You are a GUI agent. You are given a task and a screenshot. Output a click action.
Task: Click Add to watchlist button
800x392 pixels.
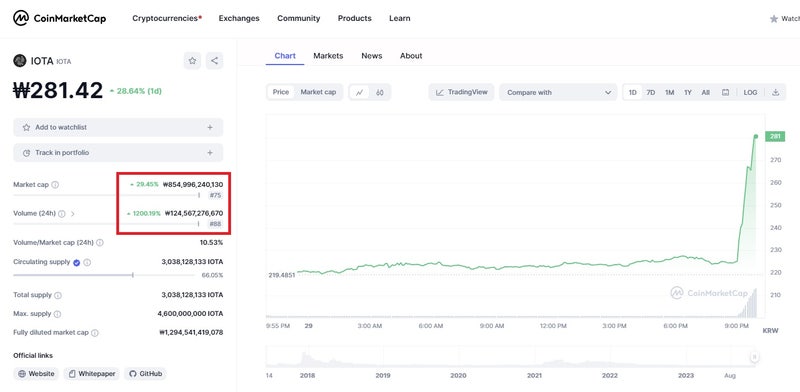118,127
